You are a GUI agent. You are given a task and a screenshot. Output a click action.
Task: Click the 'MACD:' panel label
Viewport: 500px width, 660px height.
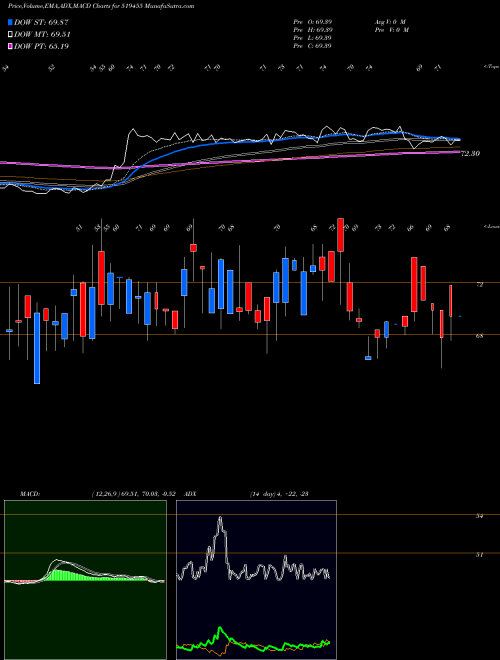click(30, 494)
